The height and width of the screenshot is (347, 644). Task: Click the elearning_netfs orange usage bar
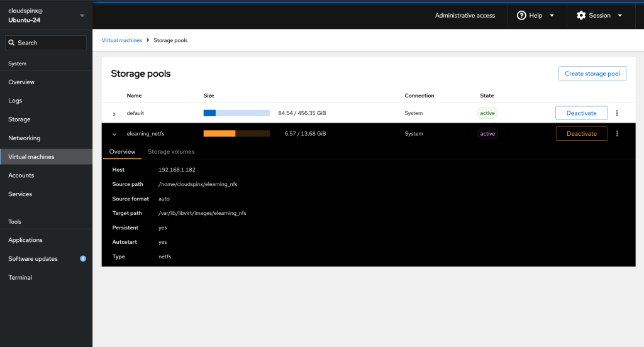click(236, 133)
